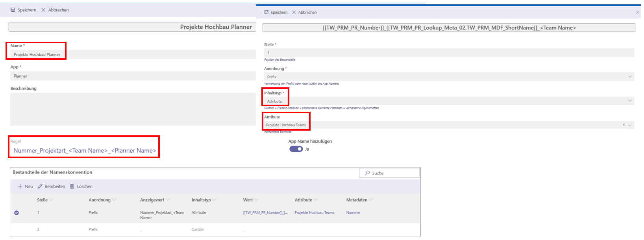
Task: Open the Nummer metadata link in table
Action: coord(353,212)
